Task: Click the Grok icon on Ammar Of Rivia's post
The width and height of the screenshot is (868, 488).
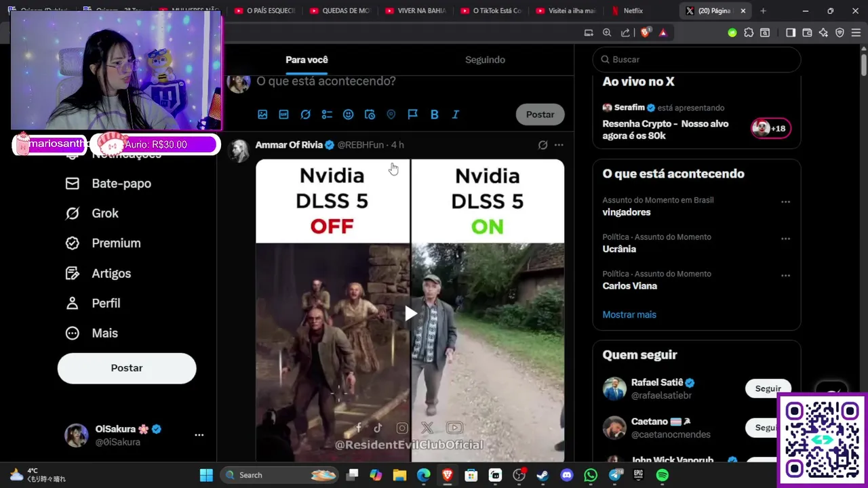Action: [x=542, y=145]
